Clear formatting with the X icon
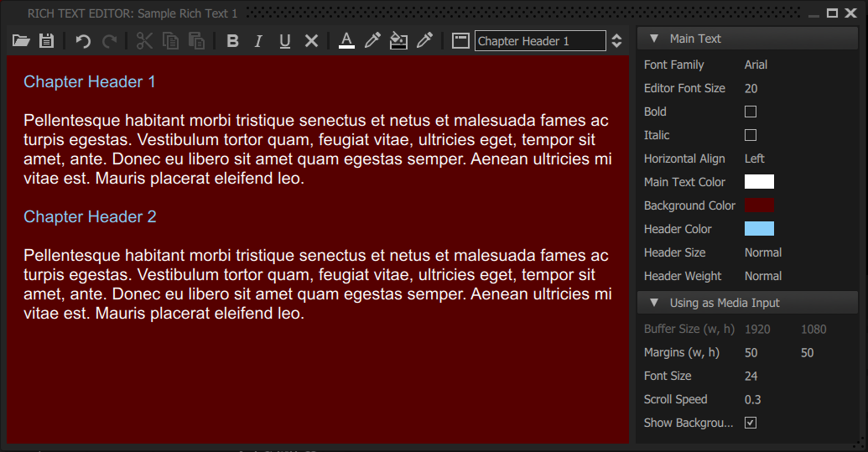868x452 pixels. (312, 41)
